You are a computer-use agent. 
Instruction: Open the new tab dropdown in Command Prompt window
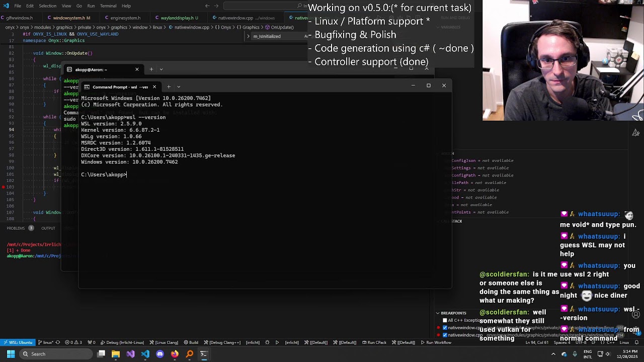(x=179, y=87)
